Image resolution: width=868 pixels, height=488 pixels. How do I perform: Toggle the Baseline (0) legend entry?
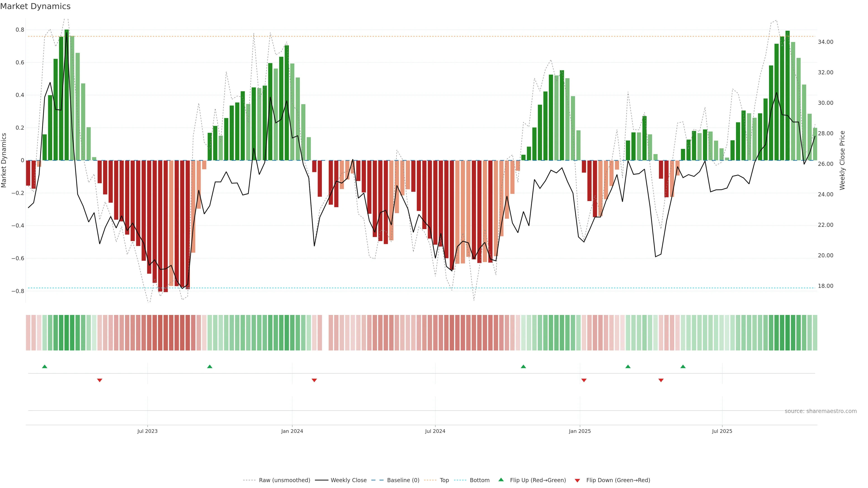[x=403, y=480]
